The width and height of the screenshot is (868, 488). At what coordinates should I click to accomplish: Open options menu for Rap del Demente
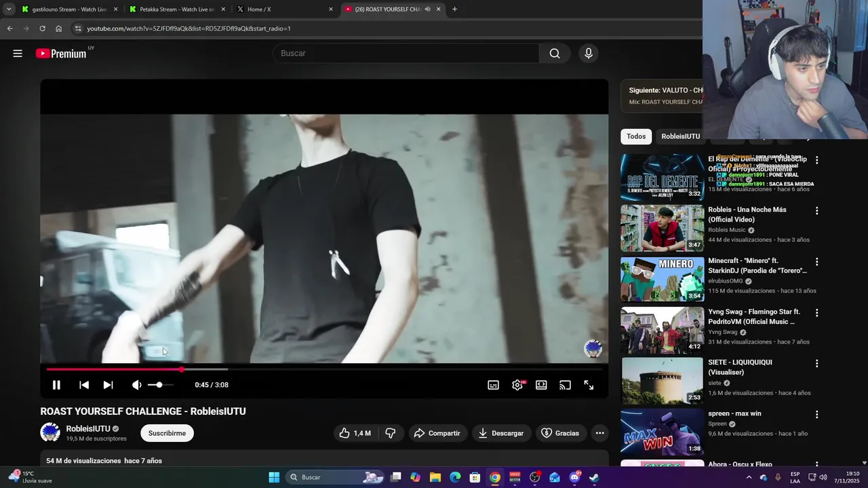click(x=816, y=161)
